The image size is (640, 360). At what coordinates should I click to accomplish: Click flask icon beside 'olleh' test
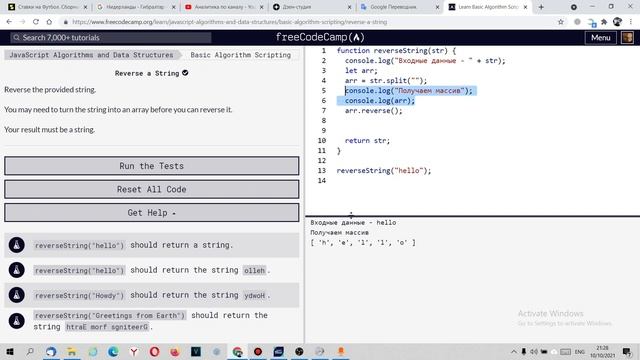[x=17, y=270]
